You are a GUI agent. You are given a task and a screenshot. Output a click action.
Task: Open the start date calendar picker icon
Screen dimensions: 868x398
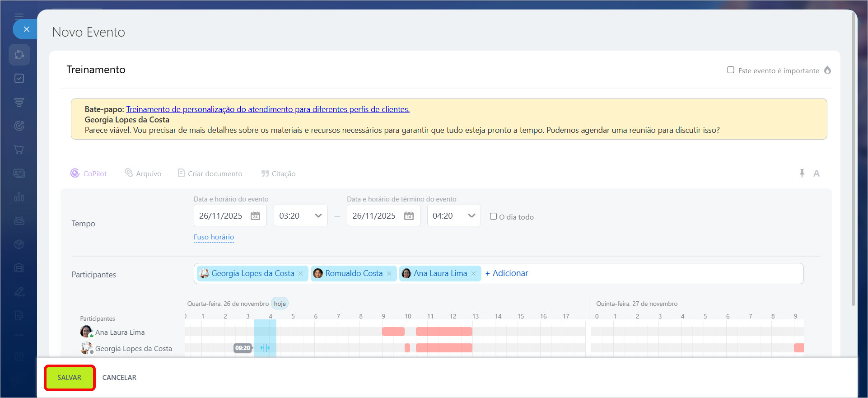255,216
